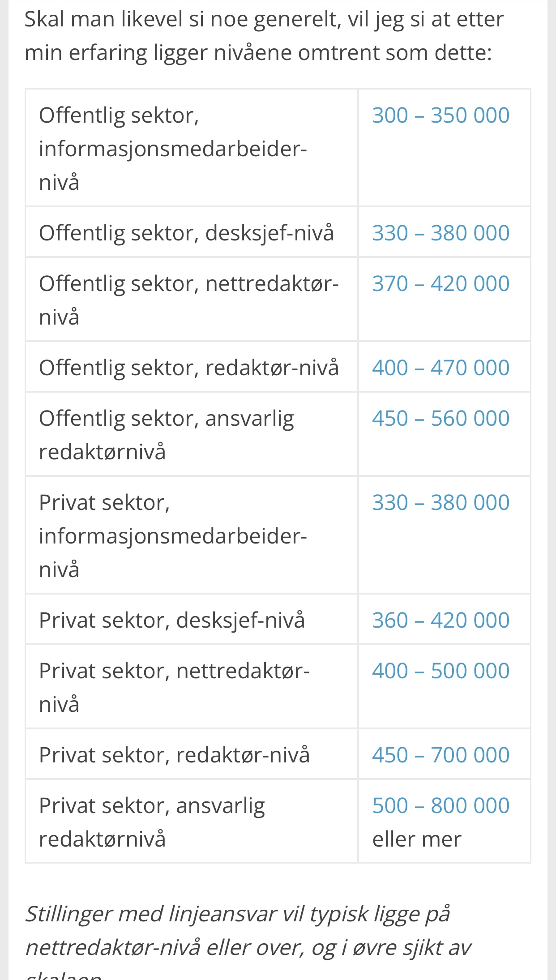
Task: Tap the 400 – 500 000 salary link
Action: click(441, 671)
